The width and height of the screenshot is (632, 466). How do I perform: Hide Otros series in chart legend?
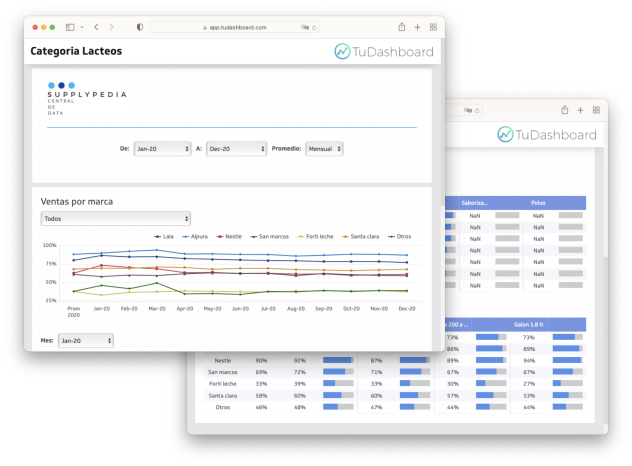pos(398,236)
